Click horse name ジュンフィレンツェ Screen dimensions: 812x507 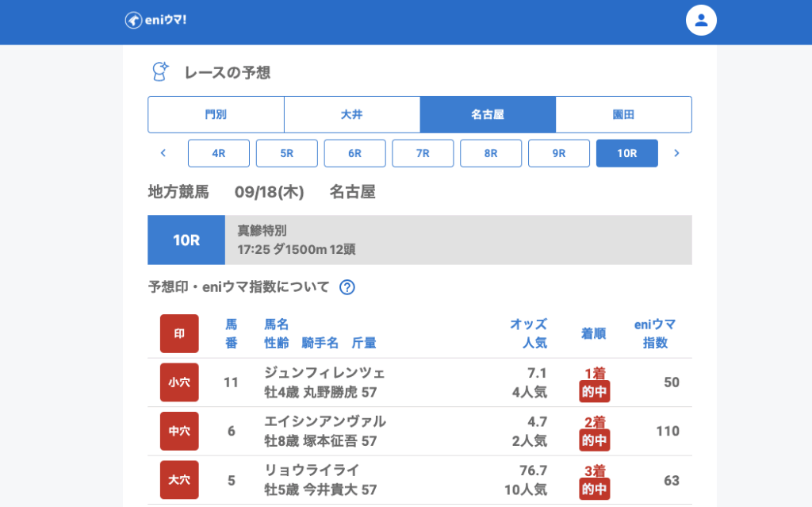point(324,373)
